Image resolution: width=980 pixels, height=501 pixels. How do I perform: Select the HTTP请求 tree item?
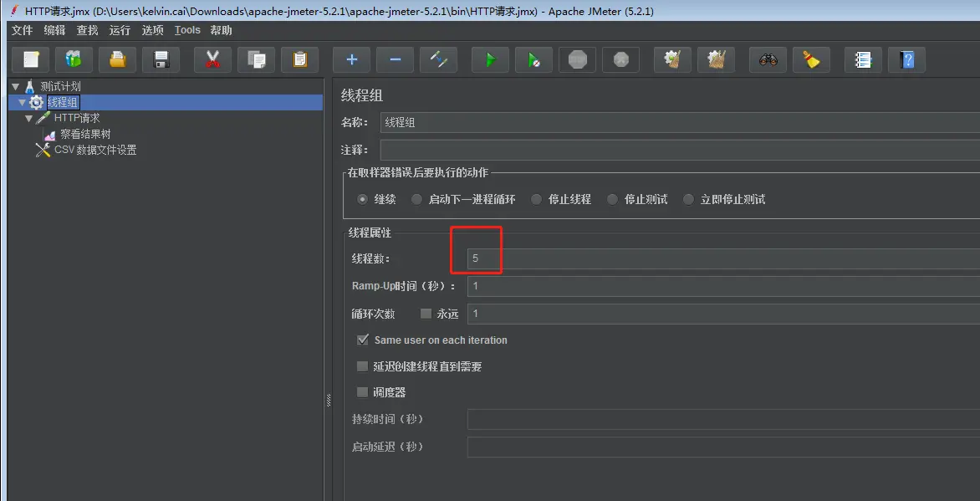pyautogui.click(x=77, y=118)
